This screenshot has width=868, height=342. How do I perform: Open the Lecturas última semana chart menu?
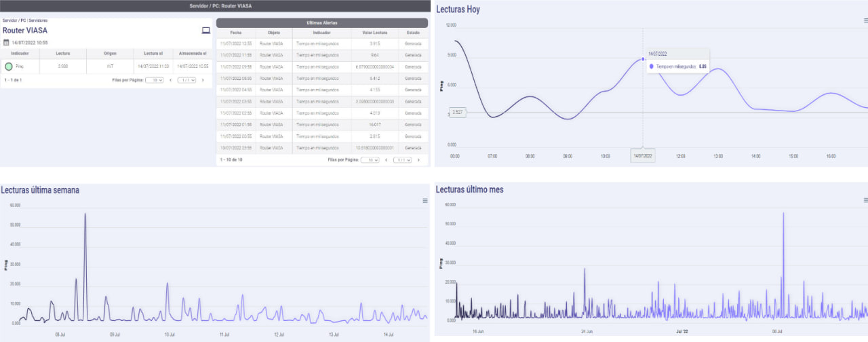425,201
